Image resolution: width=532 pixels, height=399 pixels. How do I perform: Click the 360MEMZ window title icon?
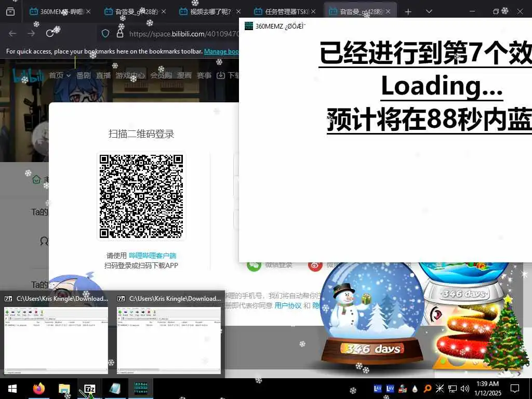pos(249,26)
